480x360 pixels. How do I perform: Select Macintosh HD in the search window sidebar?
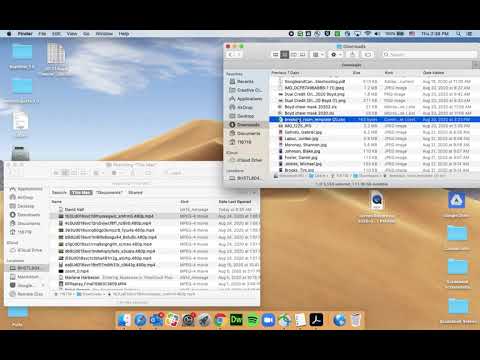click(x=28, y=277)
